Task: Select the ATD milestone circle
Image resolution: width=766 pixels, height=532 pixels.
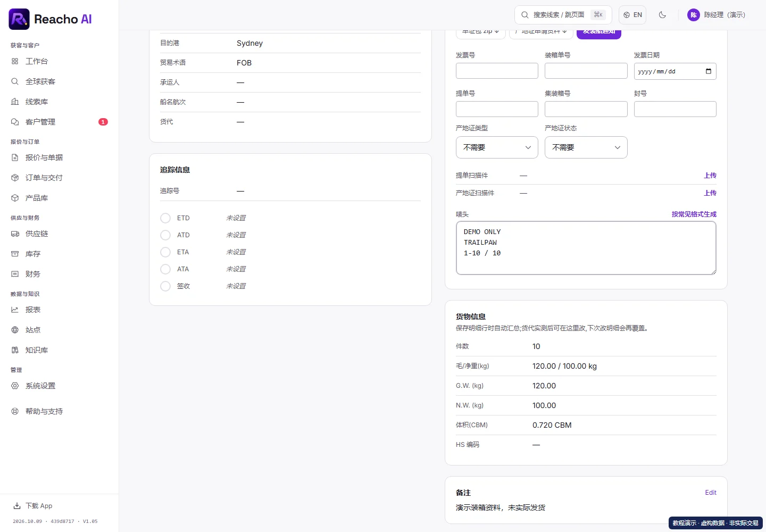Action: click(x=165, y=235)
